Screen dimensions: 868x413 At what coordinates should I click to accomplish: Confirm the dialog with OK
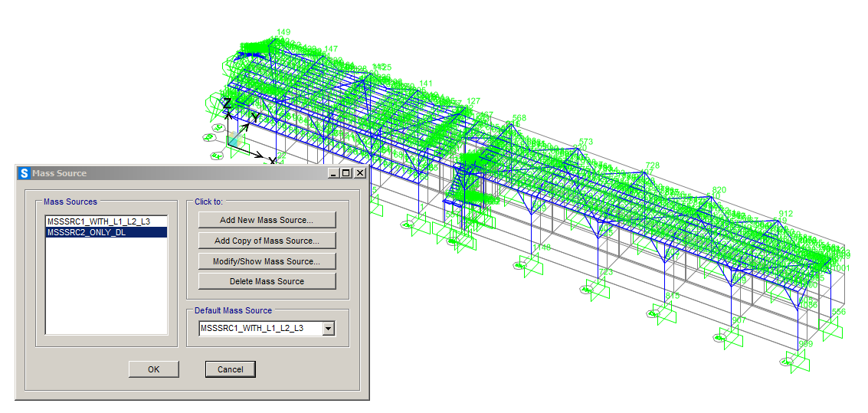pyautogui.click(x=153, y=369)
